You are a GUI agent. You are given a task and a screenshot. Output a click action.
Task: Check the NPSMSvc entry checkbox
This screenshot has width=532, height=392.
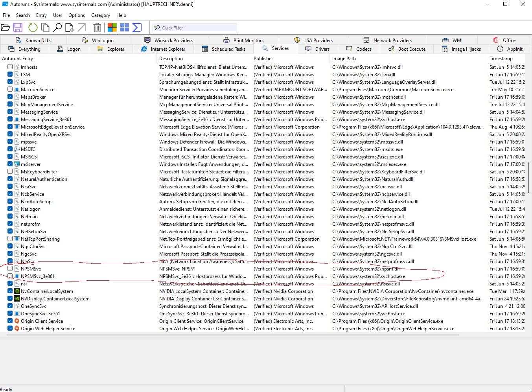tap(10, 269)
